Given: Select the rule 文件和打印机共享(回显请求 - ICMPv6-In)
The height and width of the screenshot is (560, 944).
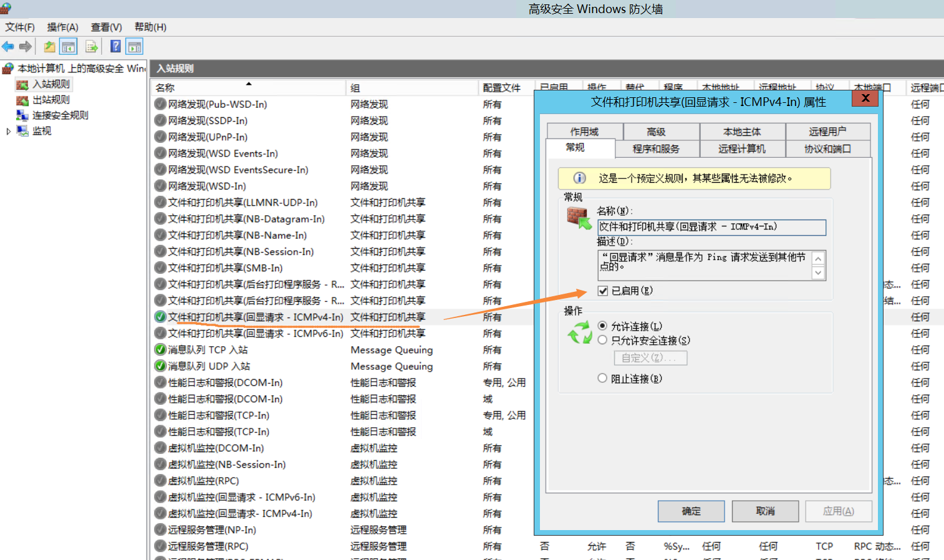Looking at the screenshot, I should coord(256,334).
